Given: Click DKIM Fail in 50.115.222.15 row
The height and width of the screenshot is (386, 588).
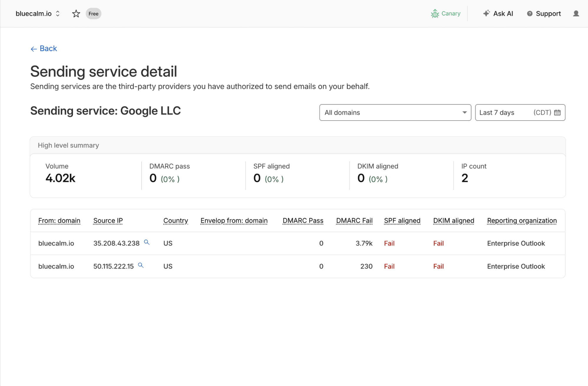Looking at the screenshot, I should point(438,266).
